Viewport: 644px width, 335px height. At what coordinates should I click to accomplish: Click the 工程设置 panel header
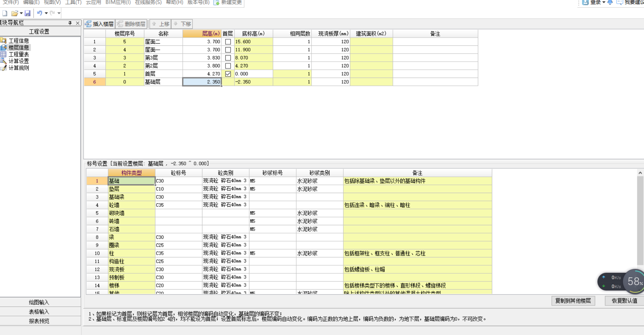coord(39,32)
